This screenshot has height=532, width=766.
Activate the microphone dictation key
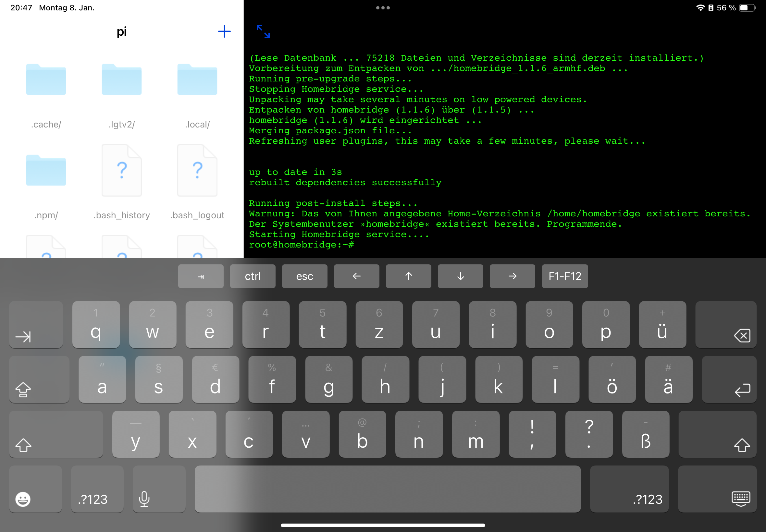[x=144, y=499]
